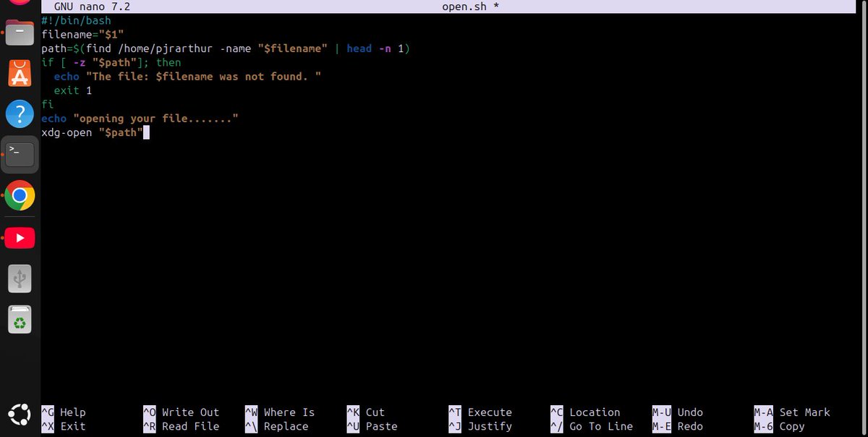This screenshot has height=437, width=868.
Task: Open the YouTube app in the dock
Action: (x=20, y=237)
